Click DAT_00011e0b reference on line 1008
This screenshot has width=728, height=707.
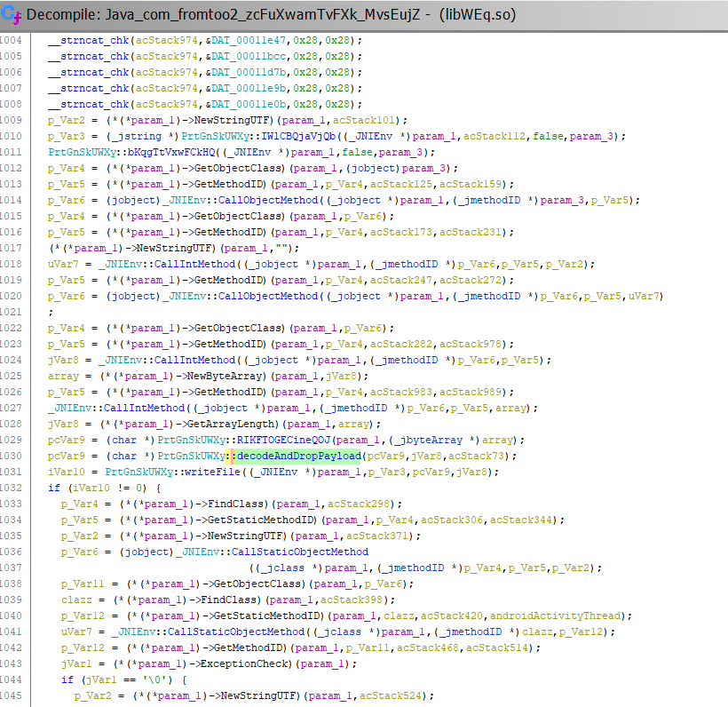[x=249, y=104]
